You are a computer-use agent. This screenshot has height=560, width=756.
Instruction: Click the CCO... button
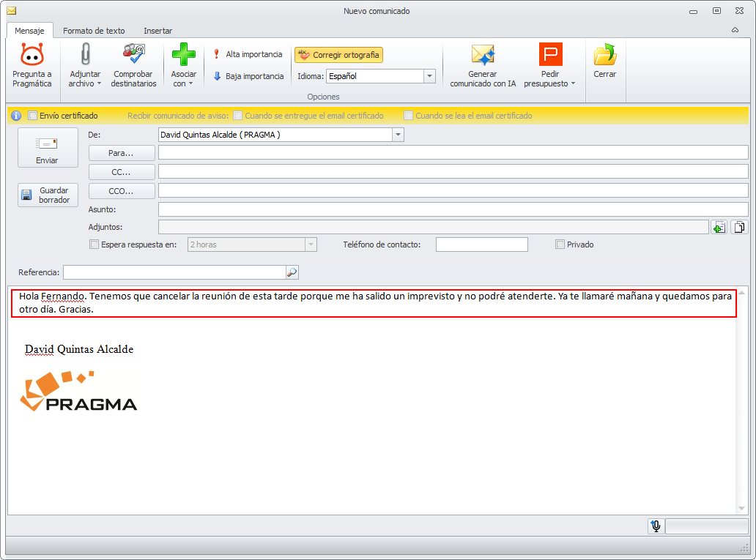pyautogui.click(x=122, y=191)
